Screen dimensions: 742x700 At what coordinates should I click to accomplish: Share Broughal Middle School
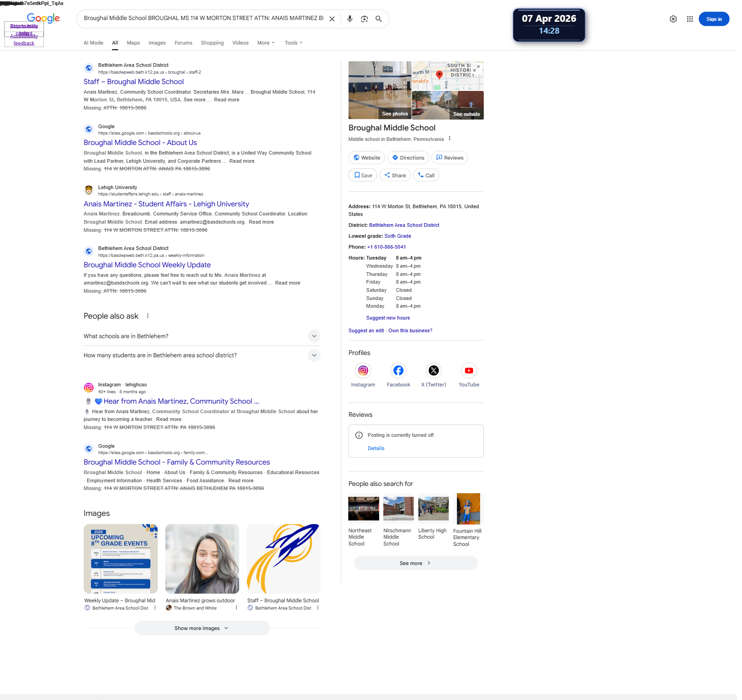click(395, 175)
